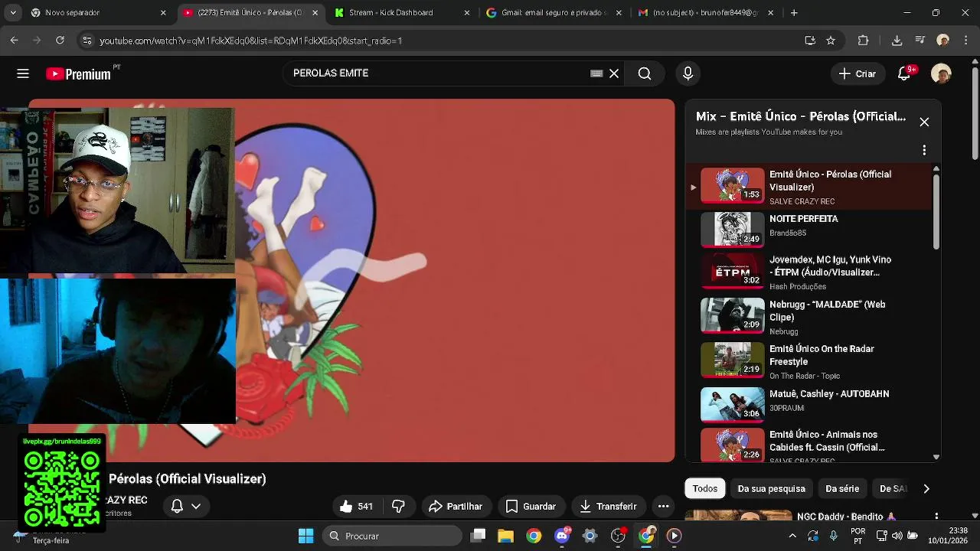This screenshot has height=551, width=980.
Task: Play Matuê, Cashley - AUTOBAHN
Action: click(808, 405)
